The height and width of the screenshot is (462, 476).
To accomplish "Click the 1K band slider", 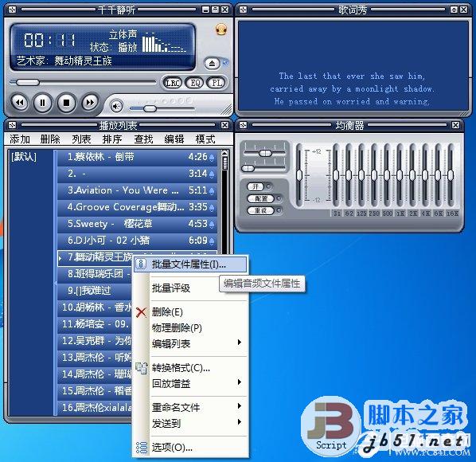I will tap(400, 175).
